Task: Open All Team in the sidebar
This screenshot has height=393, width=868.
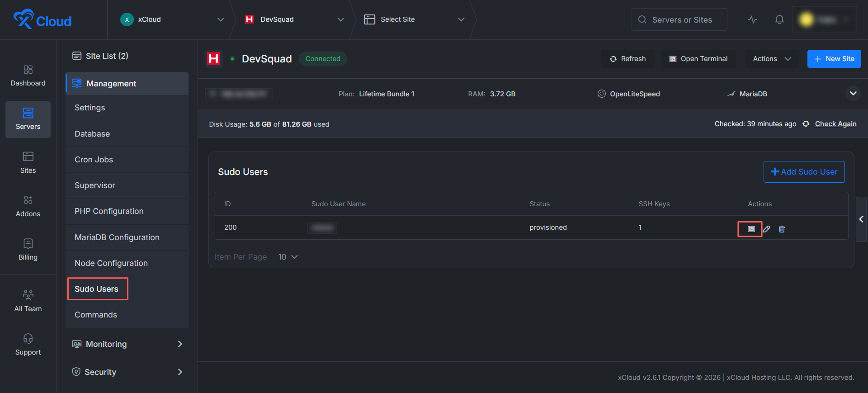Action: pyautogui.click(x=28, y=301)
